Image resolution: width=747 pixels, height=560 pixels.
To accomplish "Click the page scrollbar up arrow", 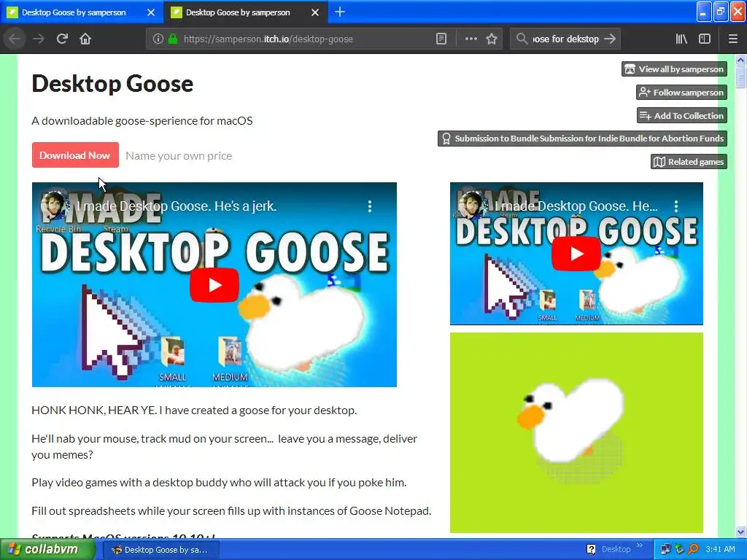I will [x=740, y=60].
